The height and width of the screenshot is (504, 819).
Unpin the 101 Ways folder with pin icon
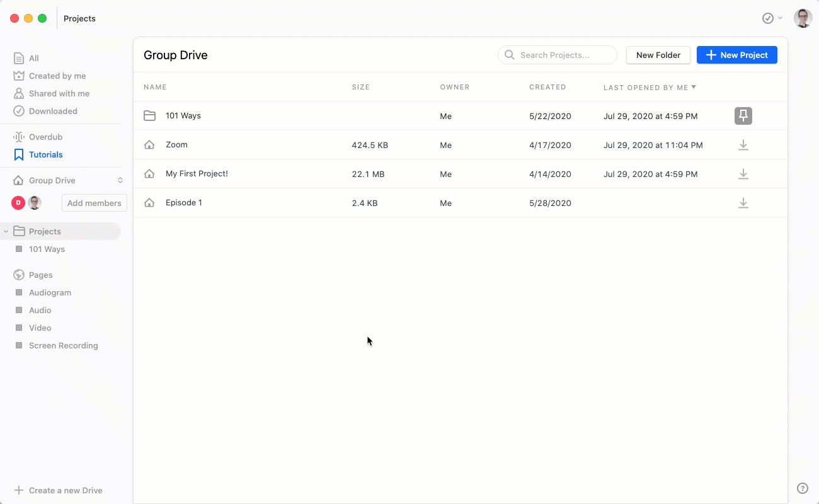coord(743,116)
